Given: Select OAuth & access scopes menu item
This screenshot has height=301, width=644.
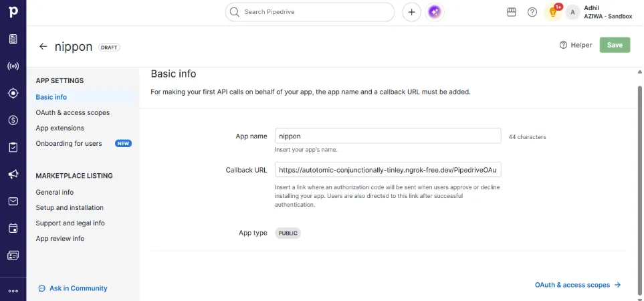Looking at the screenshot, I should [73, 112].
